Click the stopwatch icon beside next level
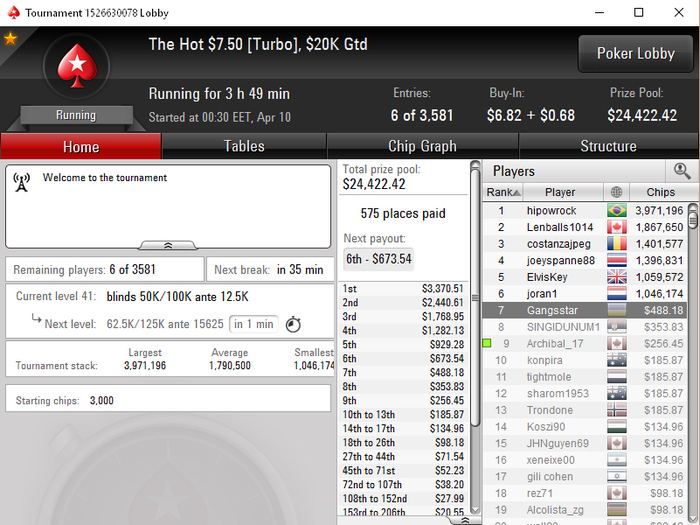 click(x=293, y=324)
